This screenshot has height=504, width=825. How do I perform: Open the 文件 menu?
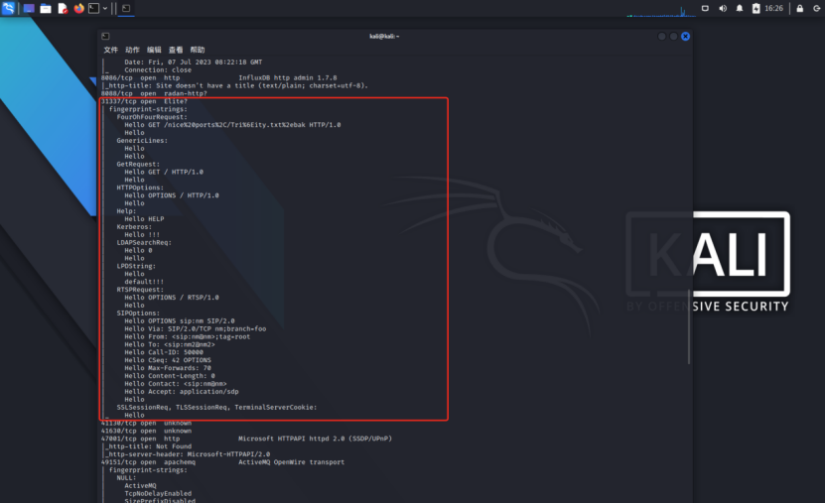(110, 50)
